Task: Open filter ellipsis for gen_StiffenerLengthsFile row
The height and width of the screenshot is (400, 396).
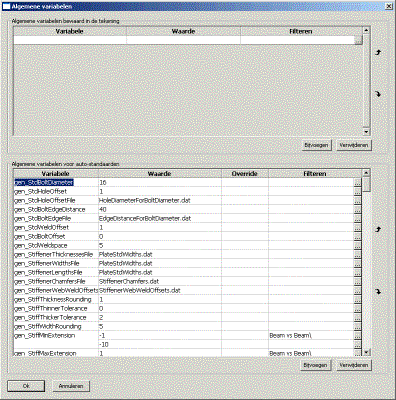Action: [x=357, y=272]
